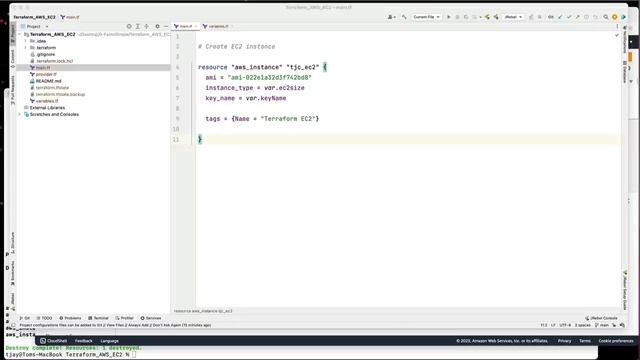Click the UTF-8 encoding status widget
Viewport: 640px width, 360px height.
pos(565,325)
